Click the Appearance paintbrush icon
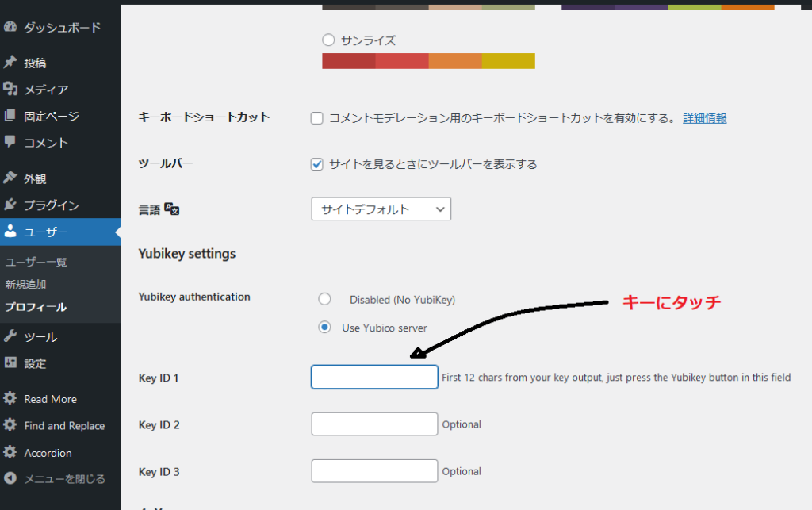812x510 pixels. 10,178
